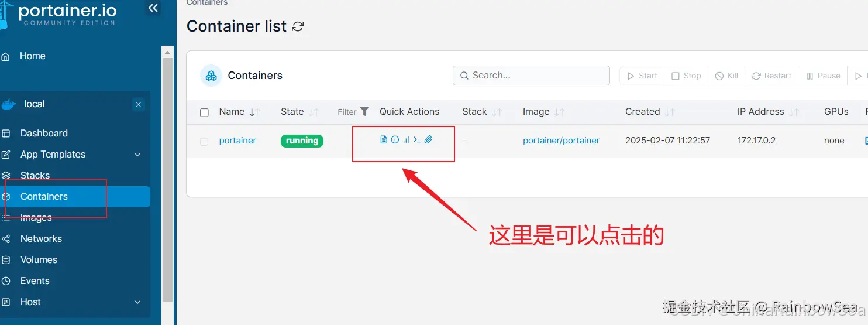
Task: Open the portainer container name link
Action: [237, 141]
